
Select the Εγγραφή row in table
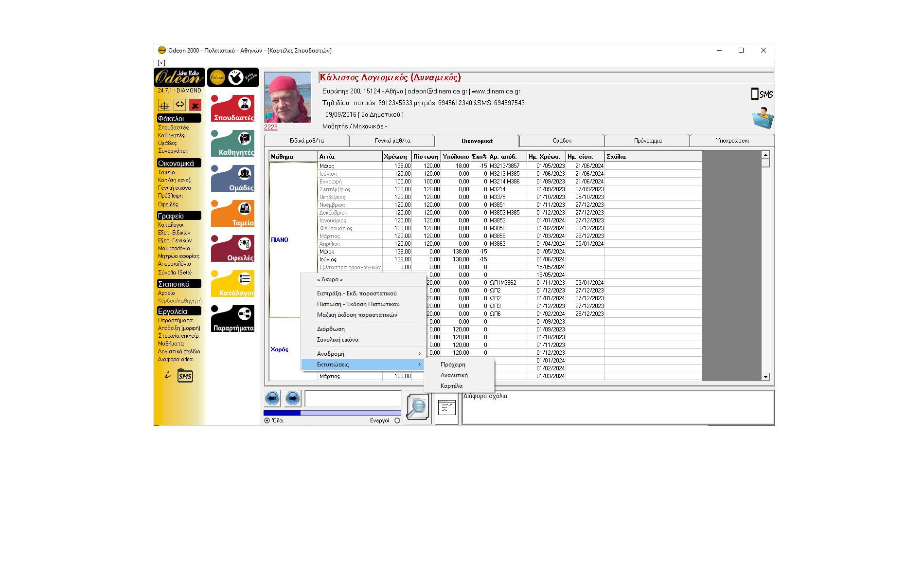point(350,182)
